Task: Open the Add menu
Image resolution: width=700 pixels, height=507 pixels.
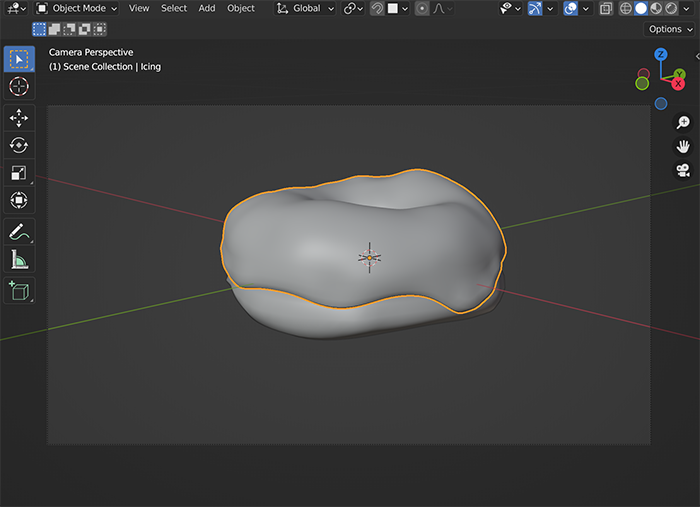Action: click(x=206, y=8)
